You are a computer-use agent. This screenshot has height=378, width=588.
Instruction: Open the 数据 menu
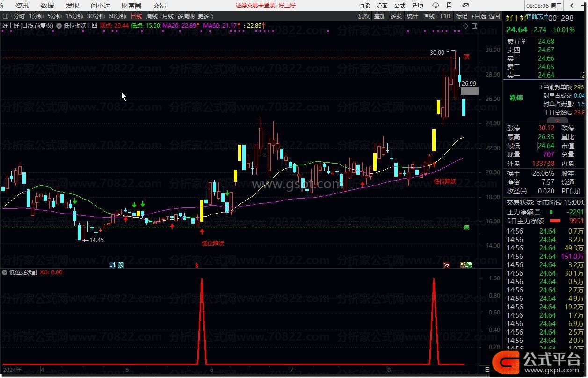click(x=47, y=6)
